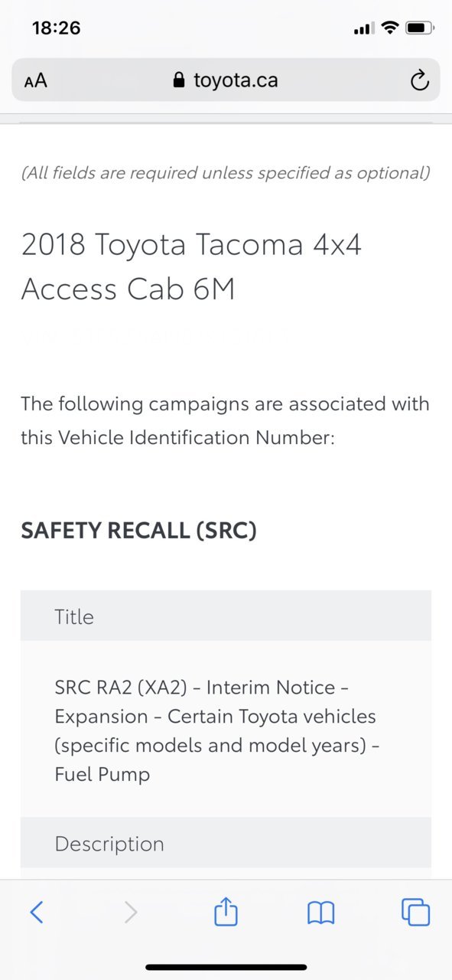This screenshot has width=452, height=980.
Task: Tap the SRC RA2 Fuel Pump recall text
Action: [216, 730]
